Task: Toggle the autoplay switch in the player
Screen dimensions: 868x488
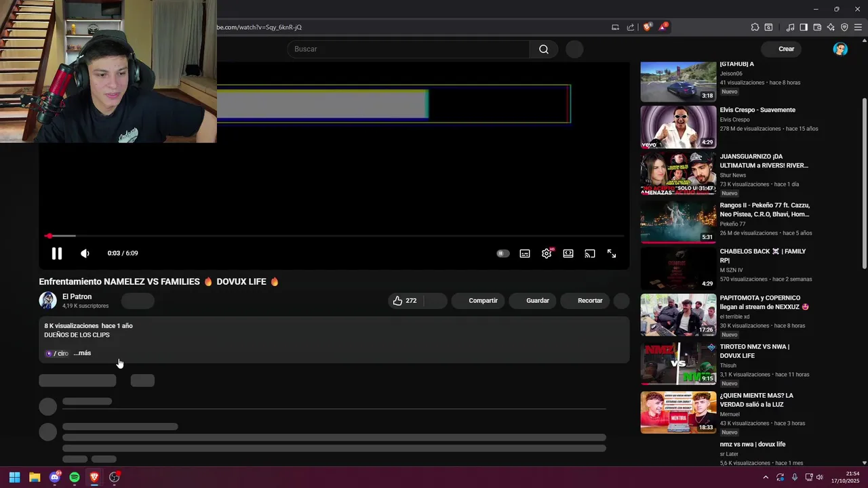Action: coord(502,253)
